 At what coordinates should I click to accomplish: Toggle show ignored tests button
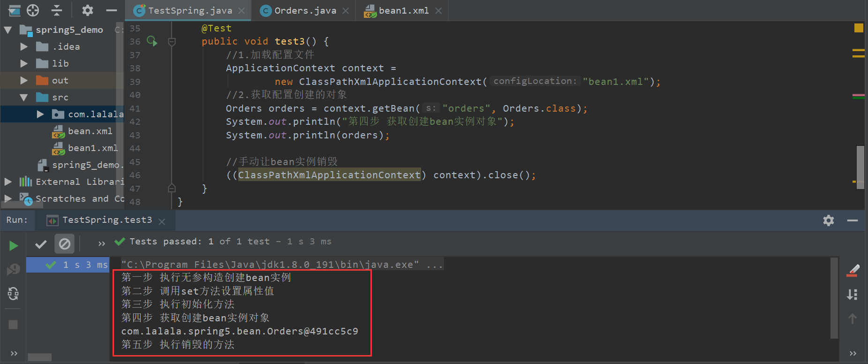[65, 244]
